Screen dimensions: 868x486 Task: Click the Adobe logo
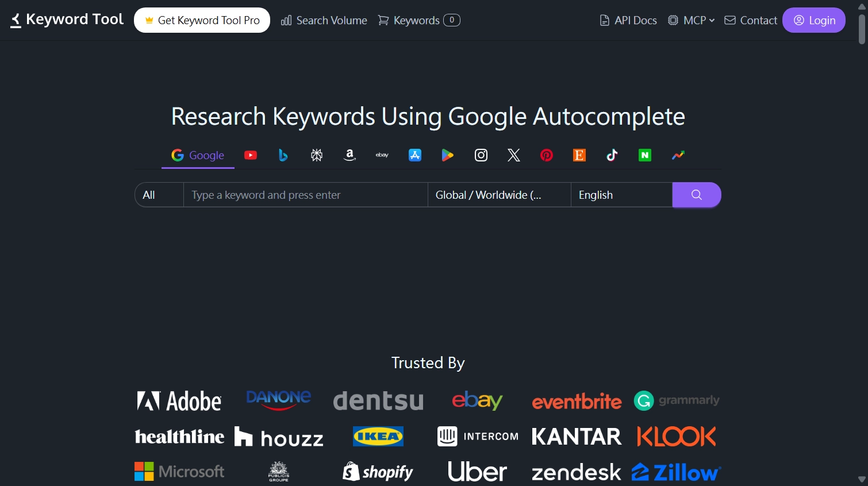[179, 401]
